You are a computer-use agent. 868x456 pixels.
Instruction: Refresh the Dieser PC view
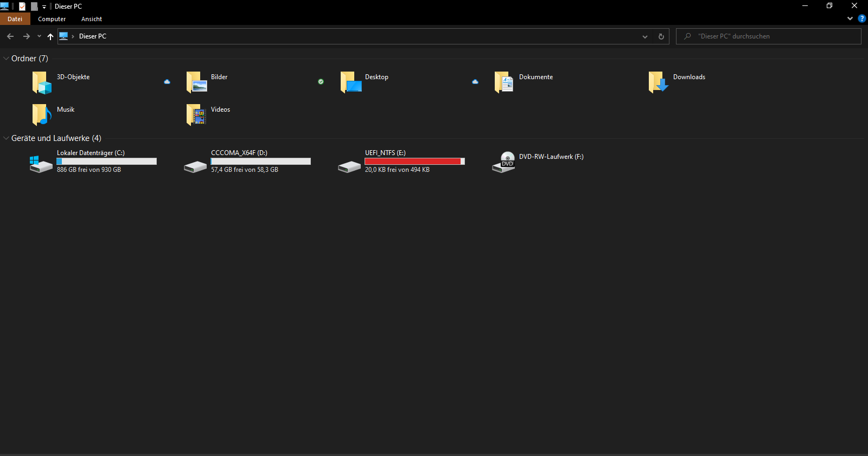coord(661,36)
